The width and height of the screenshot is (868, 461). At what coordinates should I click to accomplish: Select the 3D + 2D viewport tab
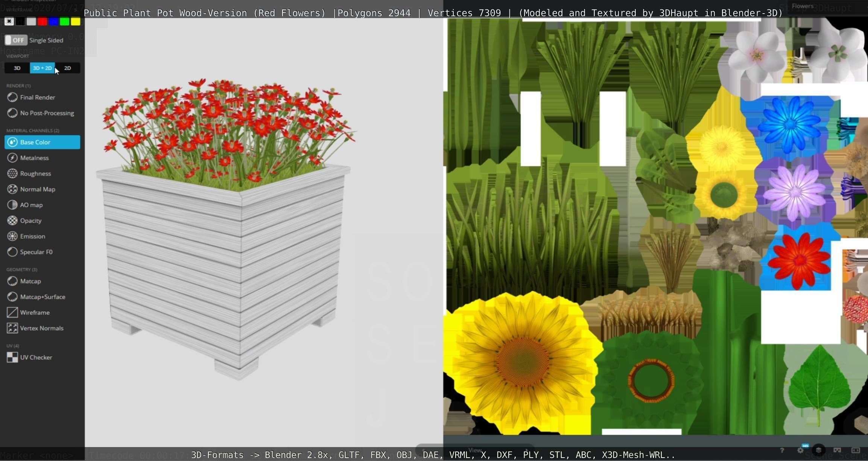tap(42, 68)
